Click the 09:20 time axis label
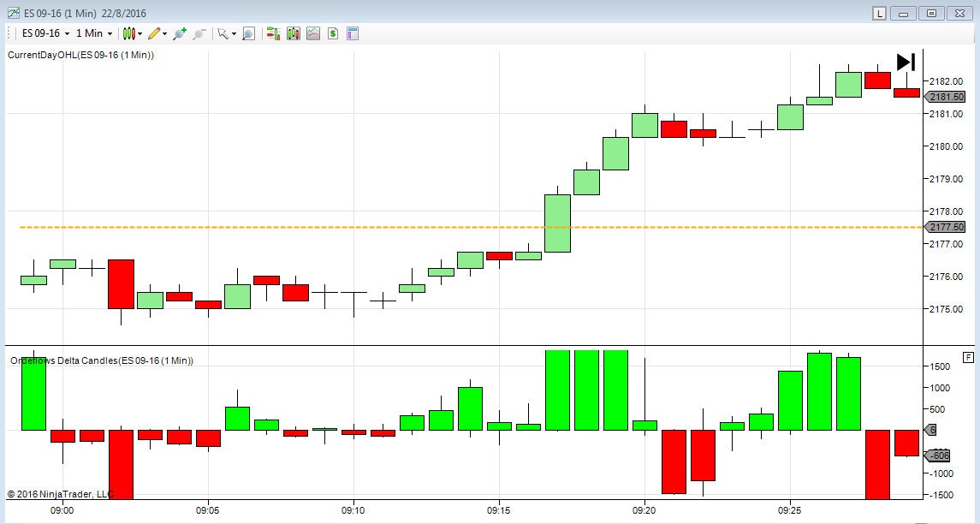Screen dimensions: 980x524 [644, 510]
